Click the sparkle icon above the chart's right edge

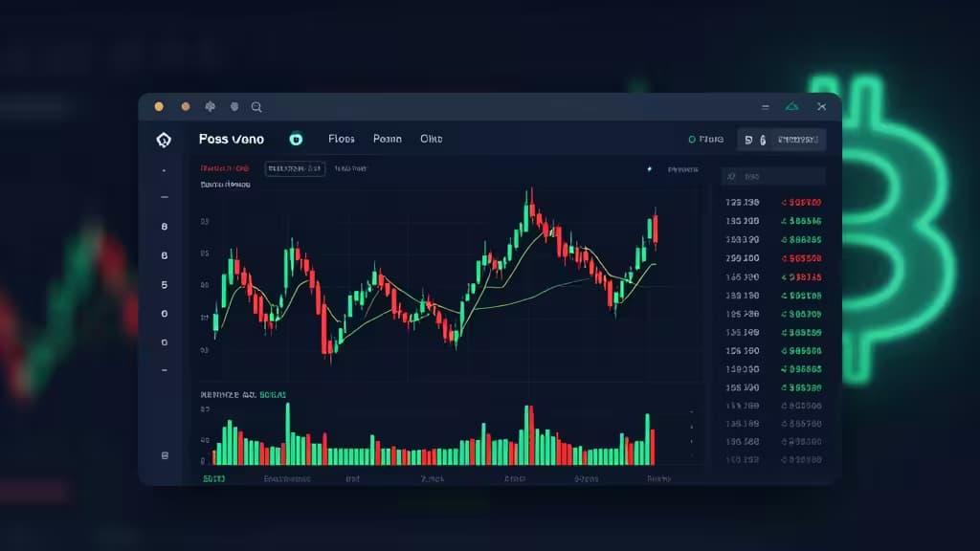(650, 169)
